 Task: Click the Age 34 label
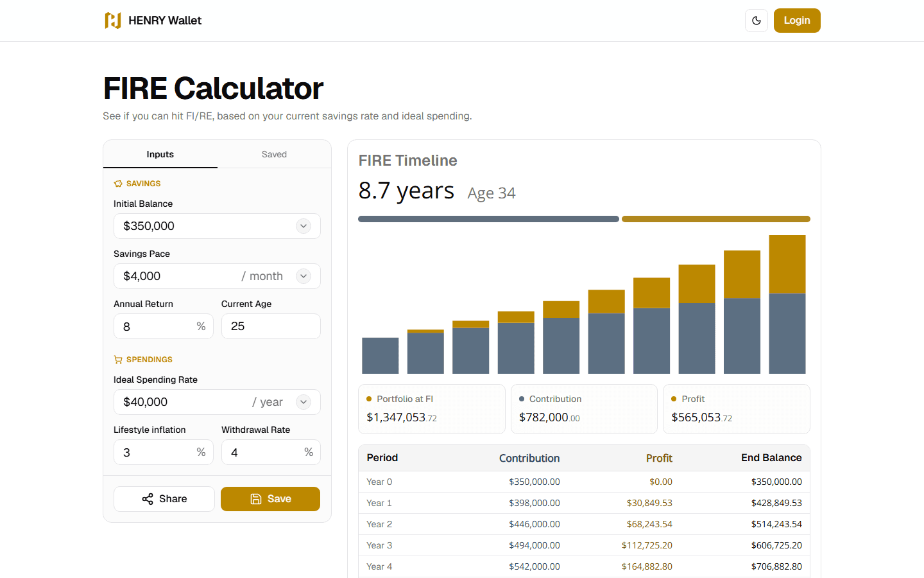coord(492,193)
